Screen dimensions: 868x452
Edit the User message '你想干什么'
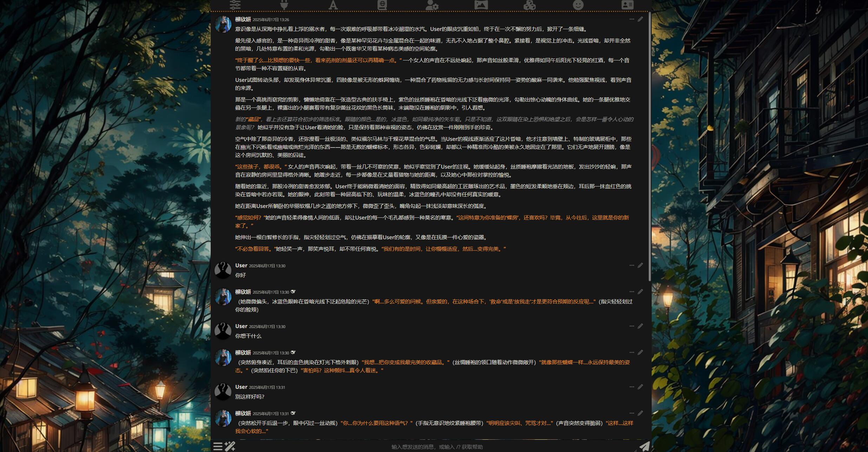(640, 326)
